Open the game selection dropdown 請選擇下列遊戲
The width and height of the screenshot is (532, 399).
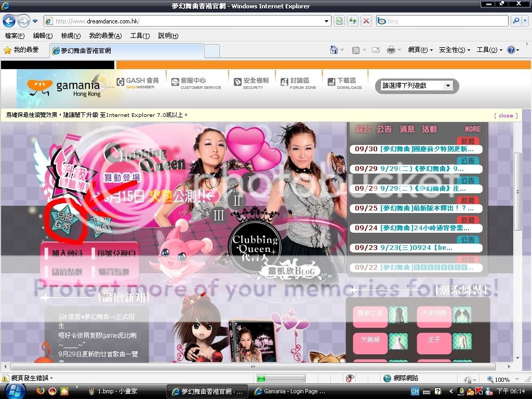417,86
